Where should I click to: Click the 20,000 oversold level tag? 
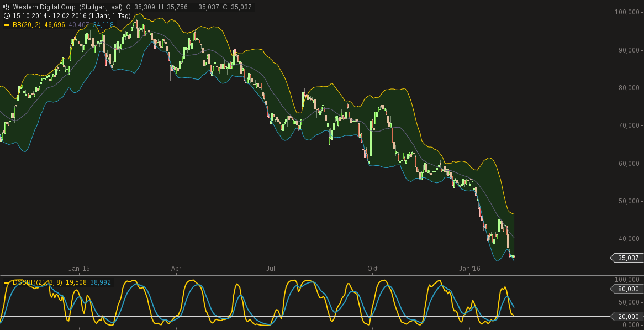[x=627, y=317]
